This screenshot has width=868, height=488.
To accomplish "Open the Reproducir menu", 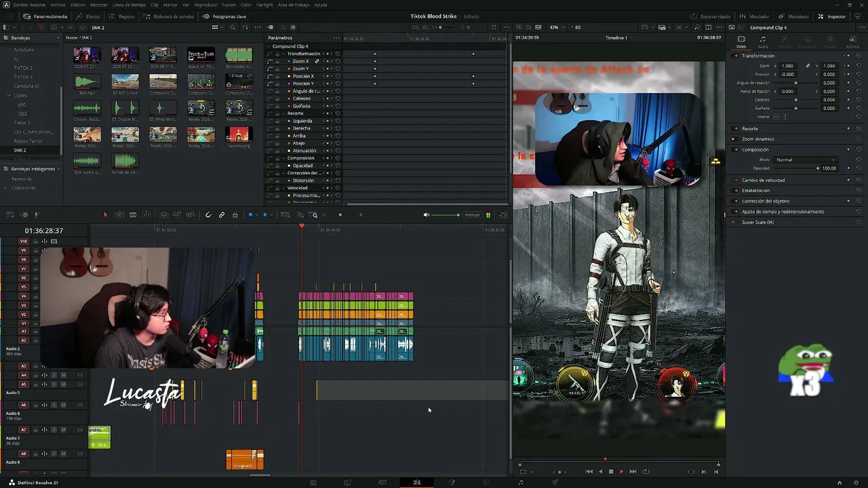I will pos(205,5).
